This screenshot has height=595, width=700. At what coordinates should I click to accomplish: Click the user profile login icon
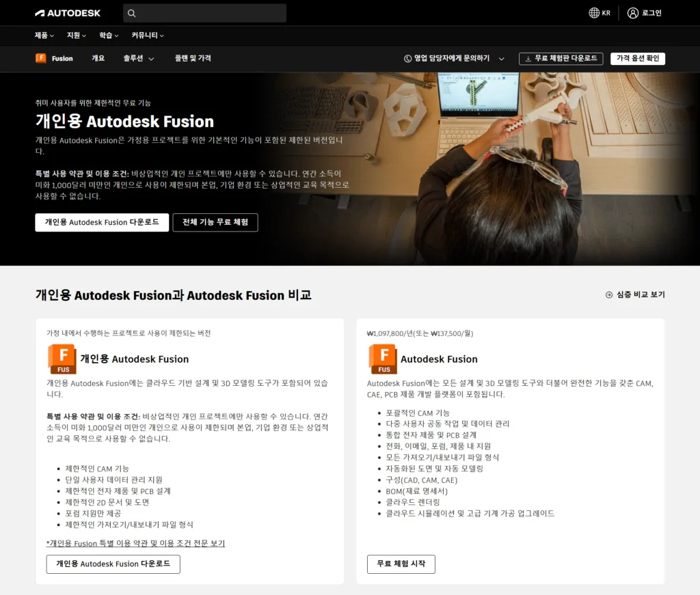pyautogui.click(x=632, y=13)
